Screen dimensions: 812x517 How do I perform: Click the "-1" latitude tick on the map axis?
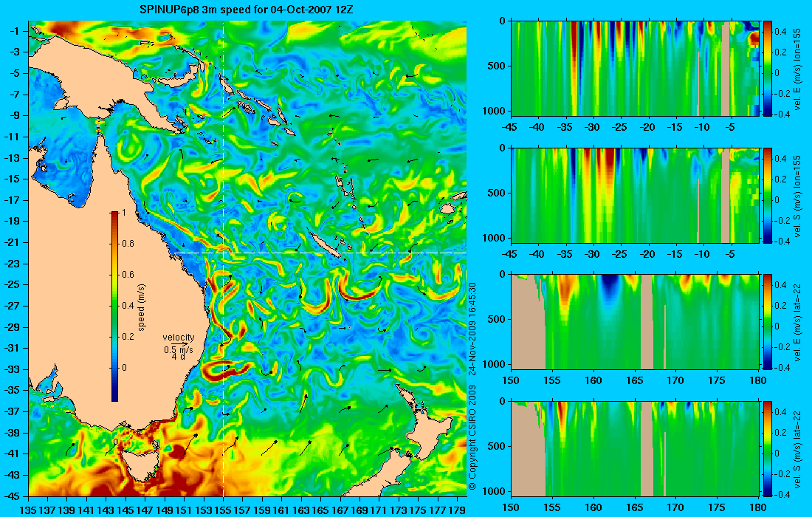pyautogui.click(x=16, y=30)
